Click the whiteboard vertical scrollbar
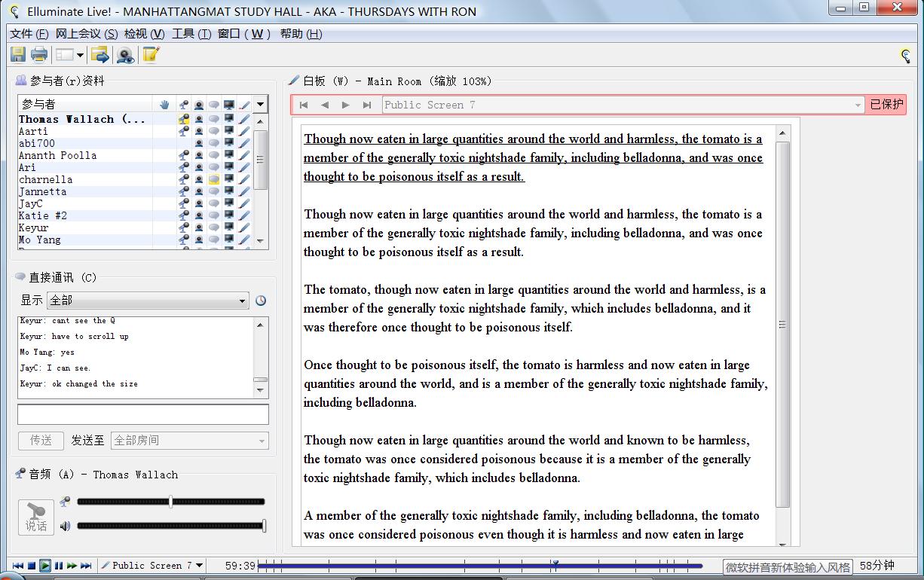924x580 pixels. 782,325
